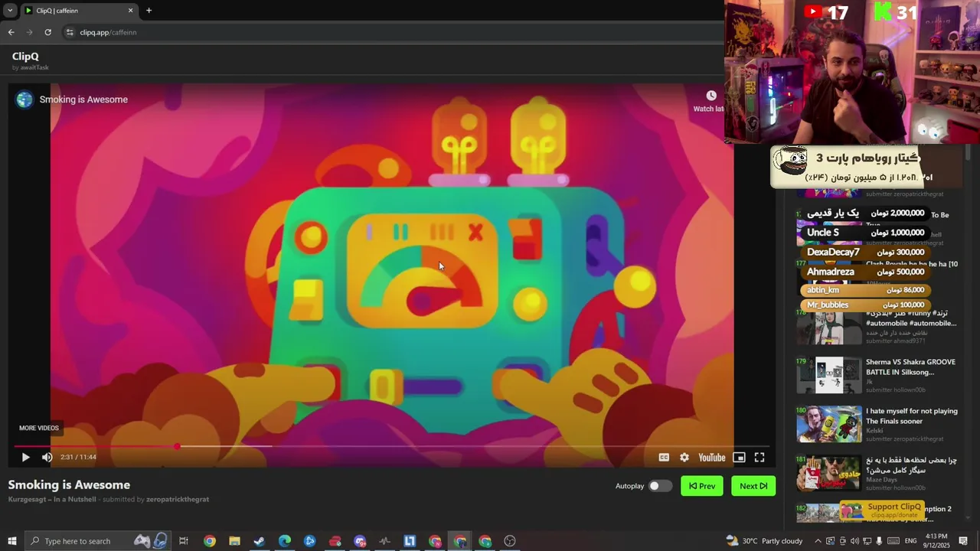Open network status in system tray

(867, 541)
